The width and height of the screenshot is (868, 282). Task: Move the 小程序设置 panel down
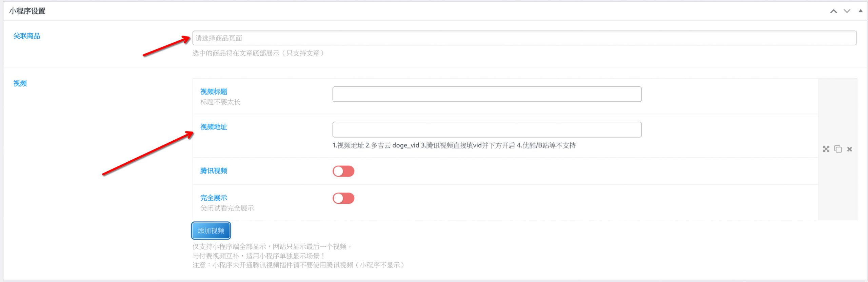(847, 11)
